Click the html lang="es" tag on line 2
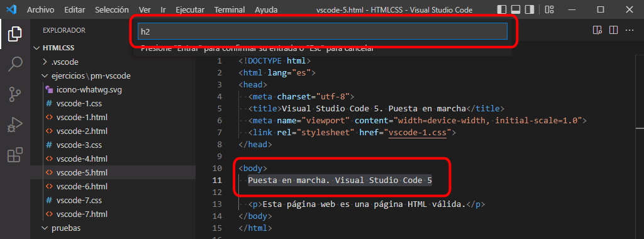The height and width of the screenshot is (239, 644). 277,73
